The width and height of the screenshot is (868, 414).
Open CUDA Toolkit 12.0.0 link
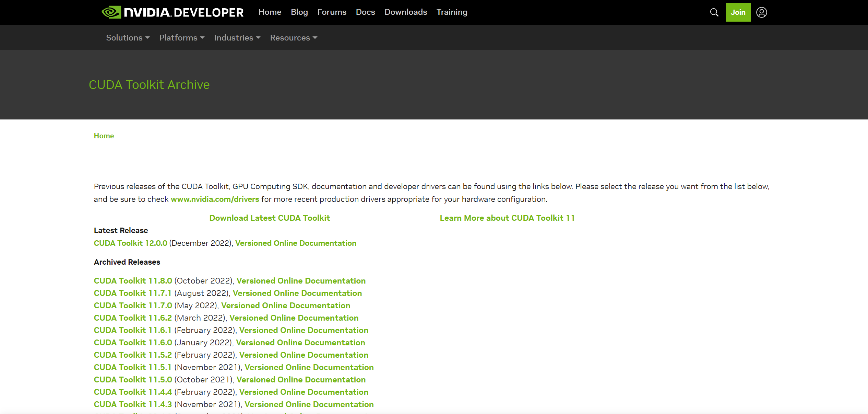click(131, 243)
